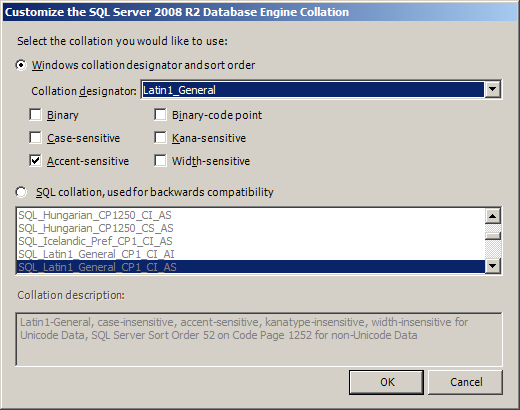Viewport: 520px width, 410px height.
Task: Enable the Width-sensitive checkbox
Action: coord(160,161)
